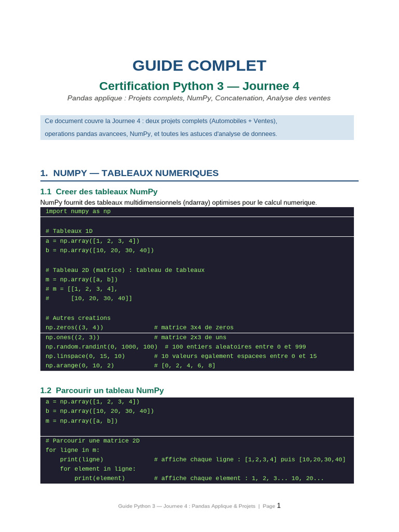Screen dimensions: 399x532
Task: Click the comment '# affiche chaque element : 1, 2, 3...'
Action: click(239, 478)
